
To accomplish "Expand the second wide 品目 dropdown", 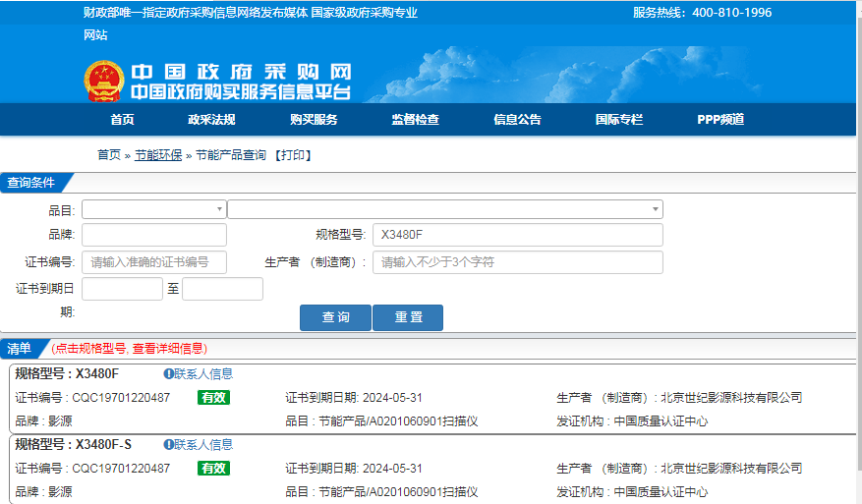I will click(444, 209).
